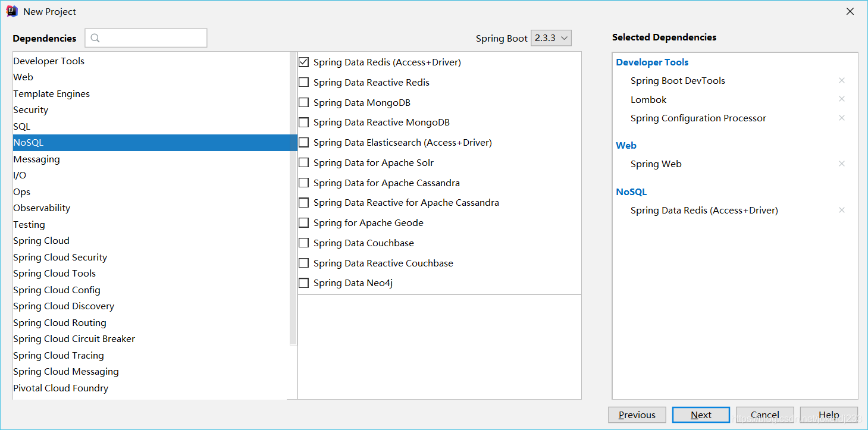Go back with the Previous button

coord(637,415)
